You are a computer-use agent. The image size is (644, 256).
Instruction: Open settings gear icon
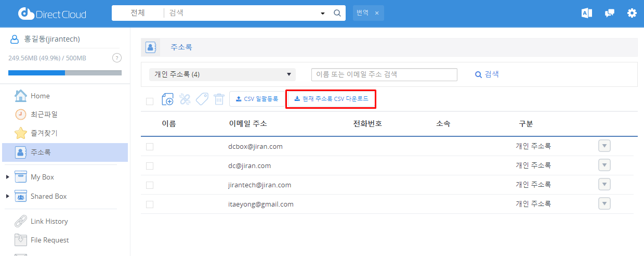pos(632,13)
